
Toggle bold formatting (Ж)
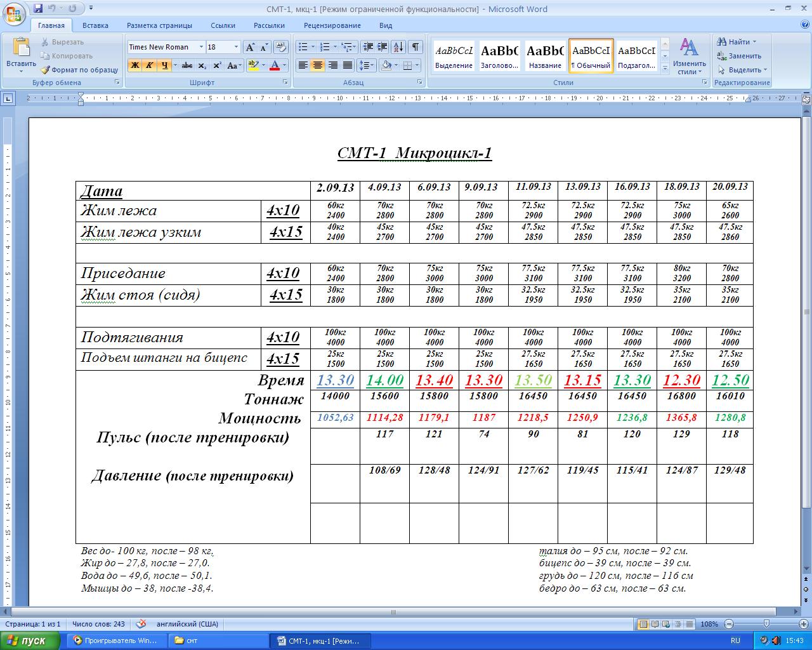pyautogui.click(x=134, y=65)
